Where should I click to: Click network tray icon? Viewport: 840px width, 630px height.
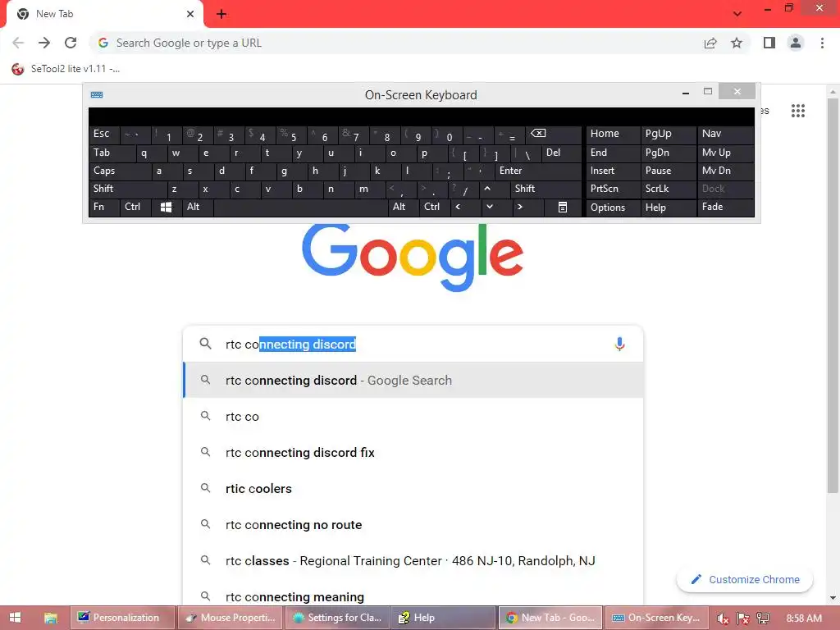click(x=764, y=619)
